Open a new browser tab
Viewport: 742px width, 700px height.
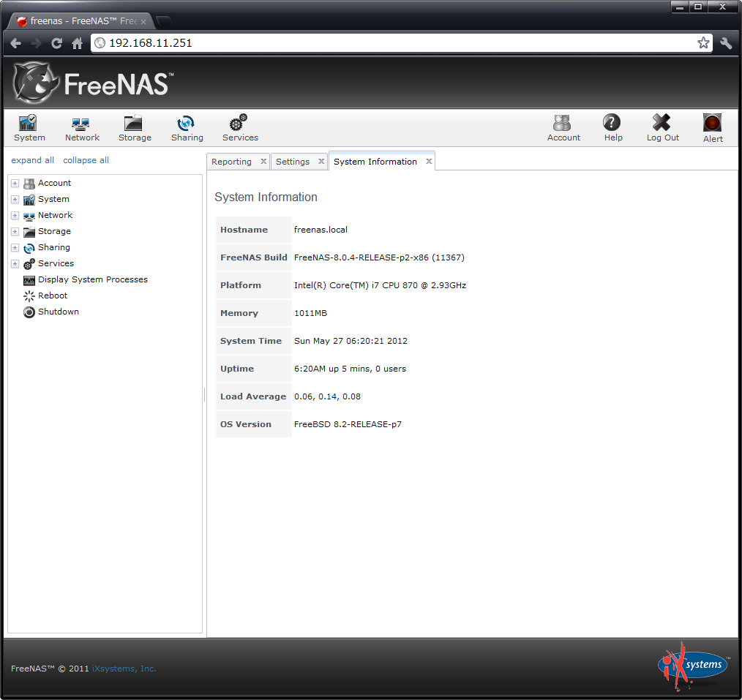(x=164, y=21)
